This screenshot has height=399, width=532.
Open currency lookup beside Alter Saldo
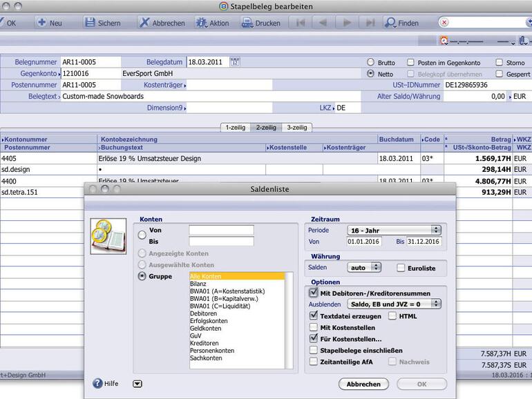pos(510,97)
